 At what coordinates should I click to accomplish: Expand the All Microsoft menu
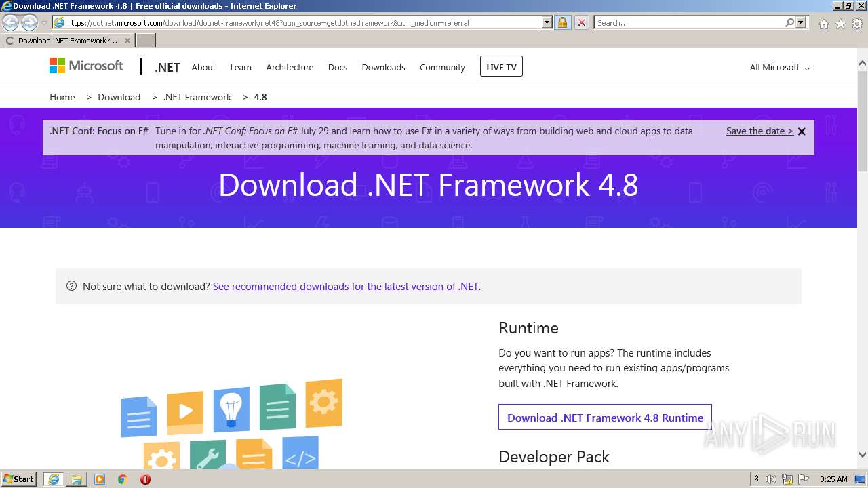tap(780, 68)
